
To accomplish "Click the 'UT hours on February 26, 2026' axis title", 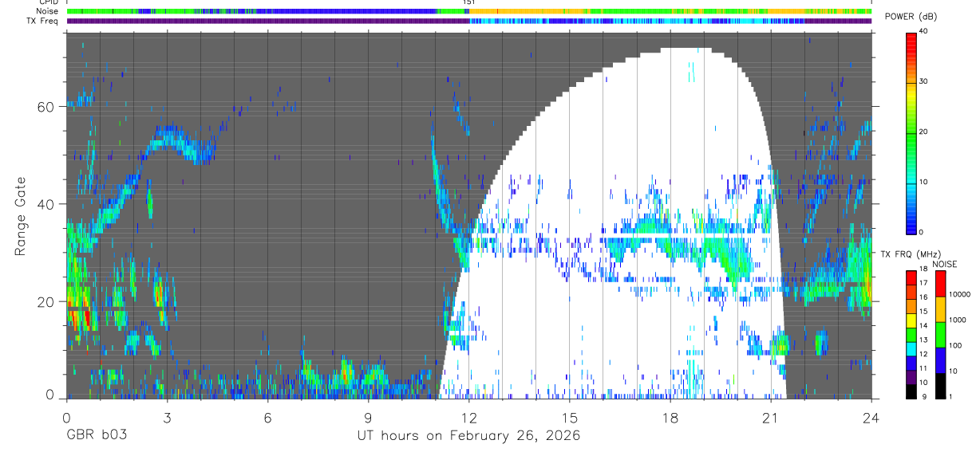I will coord(468,436).
